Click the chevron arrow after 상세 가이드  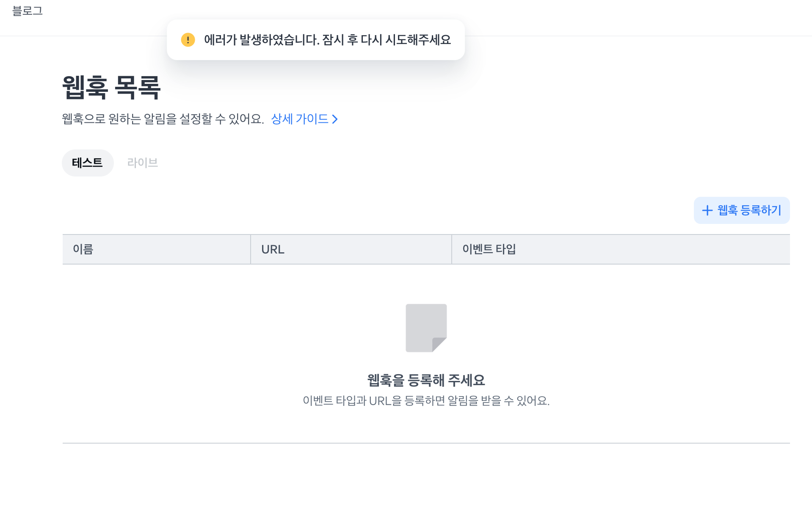point(335,119)
